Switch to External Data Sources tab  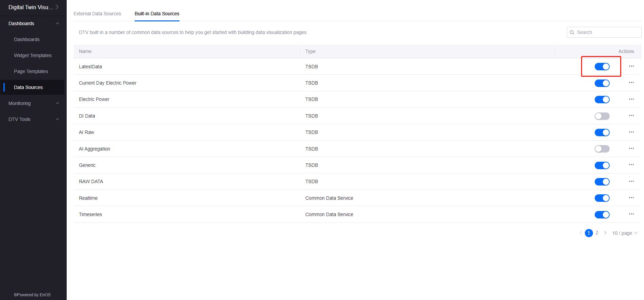[x=97, y=14]
